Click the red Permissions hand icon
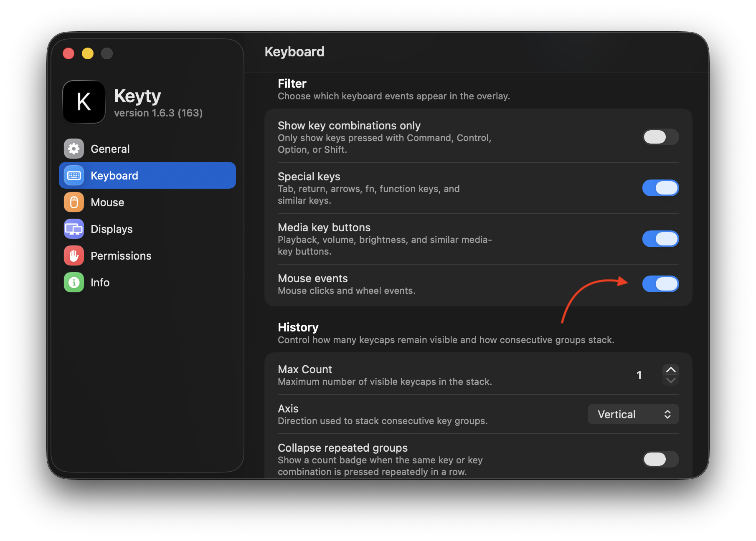Viewport: 756px width, 541px height. [74, 255]
